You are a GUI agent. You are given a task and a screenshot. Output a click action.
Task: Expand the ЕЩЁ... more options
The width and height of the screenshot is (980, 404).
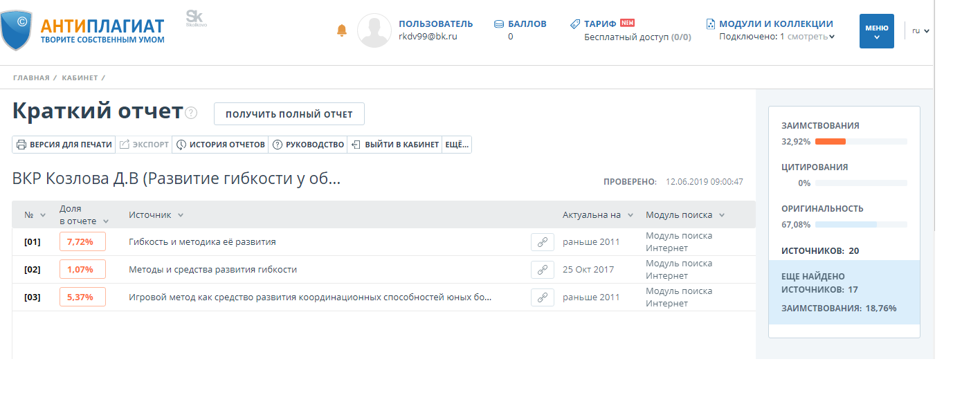pyautogui.click(x=457, y=145)
